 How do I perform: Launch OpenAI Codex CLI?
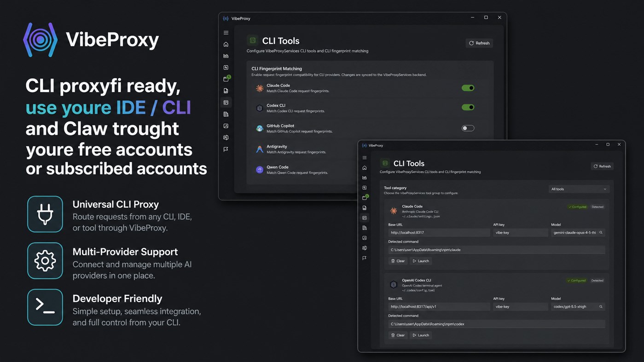coord(421,335)
